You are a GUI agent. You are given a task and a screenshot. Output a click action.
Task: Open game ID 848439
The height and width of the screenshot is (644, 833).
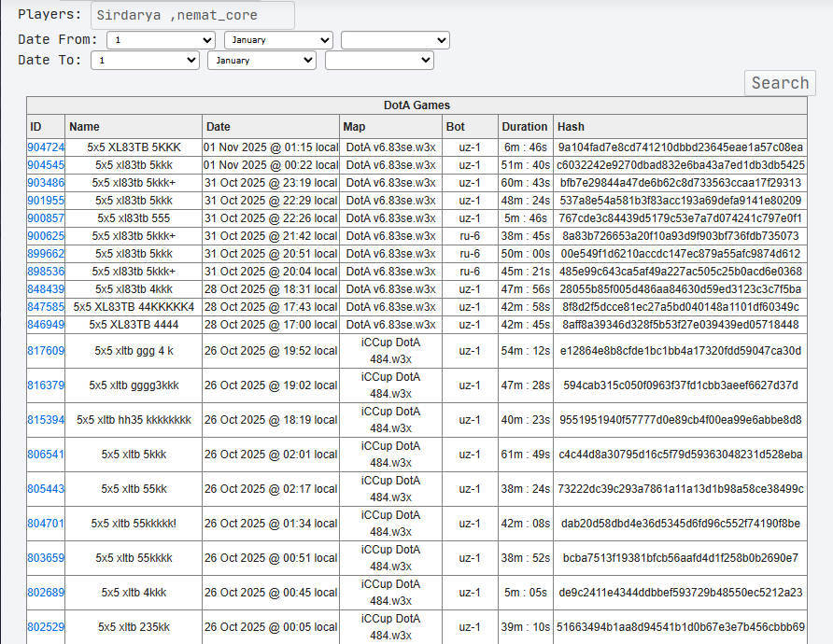pos(46,289)
